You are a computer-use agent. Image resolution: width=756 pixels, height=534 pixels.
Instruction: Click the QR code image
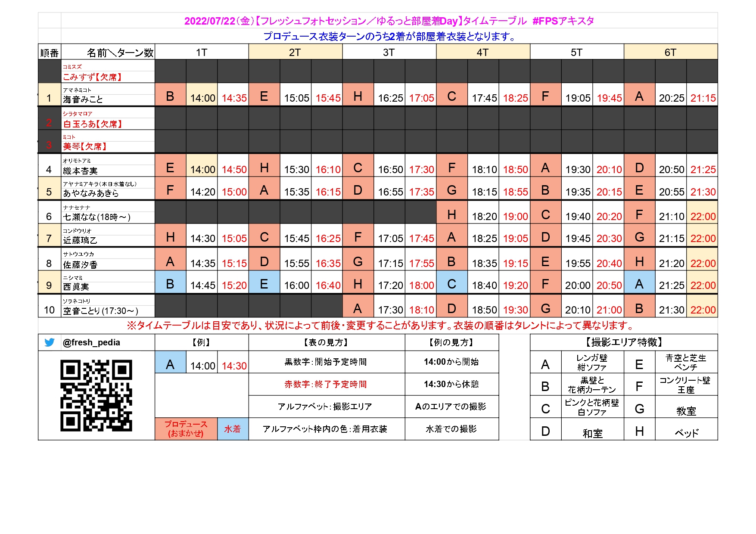[x=96, y=396]
